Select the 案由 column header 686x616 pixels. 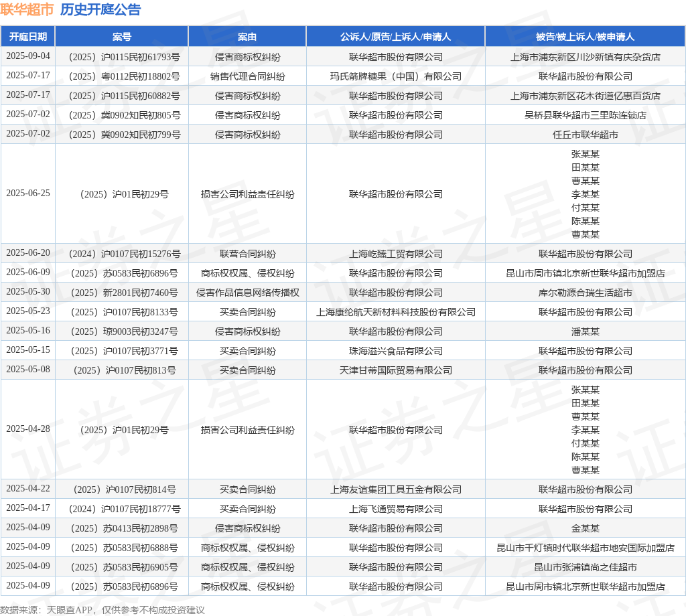tap(247, 37)
